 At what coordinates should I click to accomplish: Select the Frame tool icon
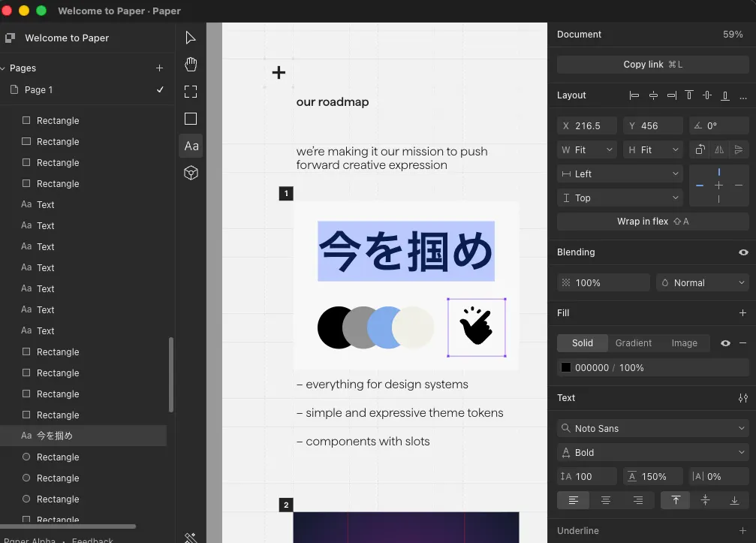click(191, 92)
